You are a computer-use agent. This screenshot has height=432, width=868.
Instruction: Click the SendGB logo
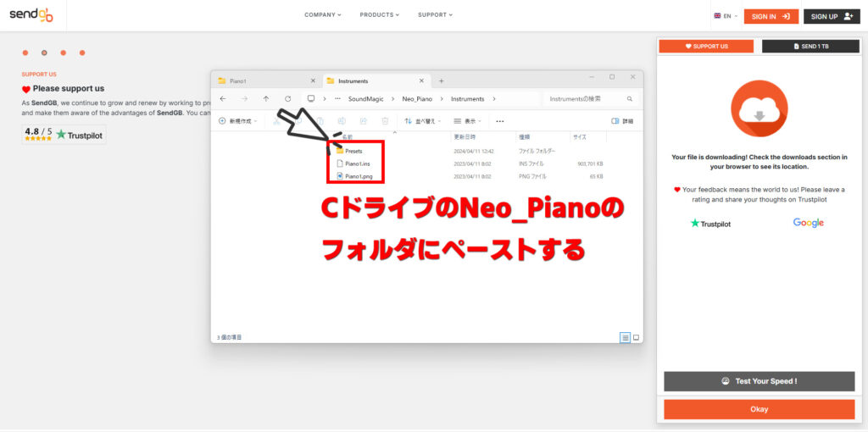[x=32, y=15]
